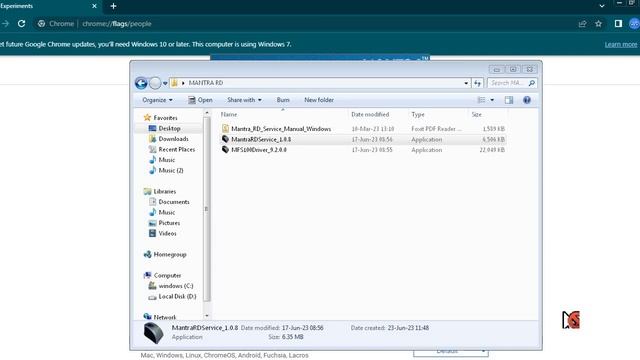
Task: Click New folder in the toolbar
Action: (x=319, y=100)
